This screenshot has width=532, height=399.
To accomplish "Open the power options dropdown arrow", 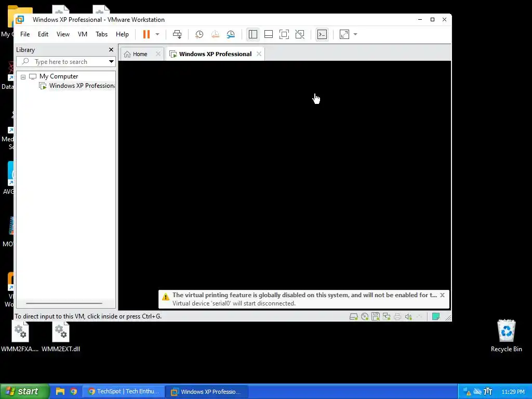I will [157, 34].
